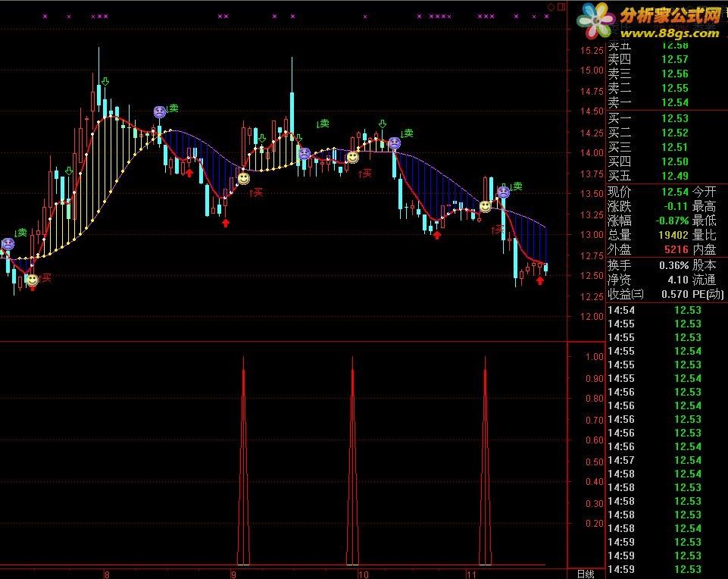Click the leftmost purple x marker at chart top
Image resolution: width=728 pixels, height=579 pixels.
tap(45, 16)
